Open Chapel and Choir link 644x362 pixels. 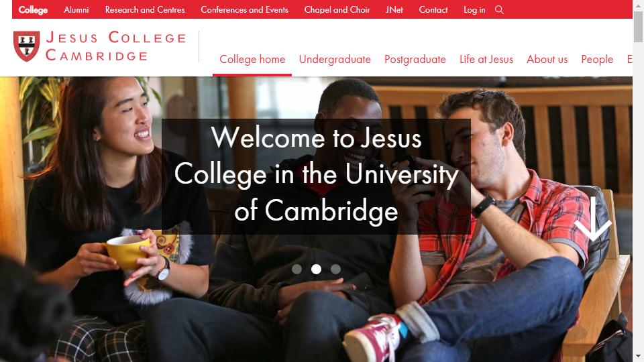[337, 9]
